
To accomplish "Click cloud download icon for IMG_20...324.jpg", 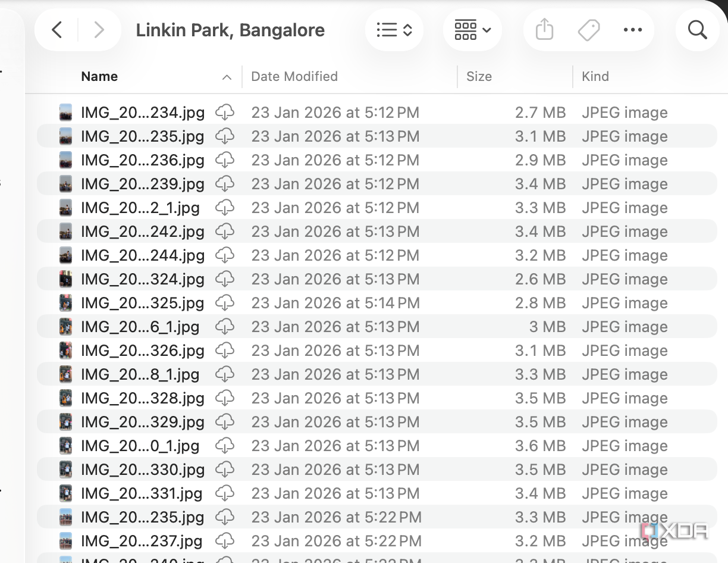I will coord(225,279).
